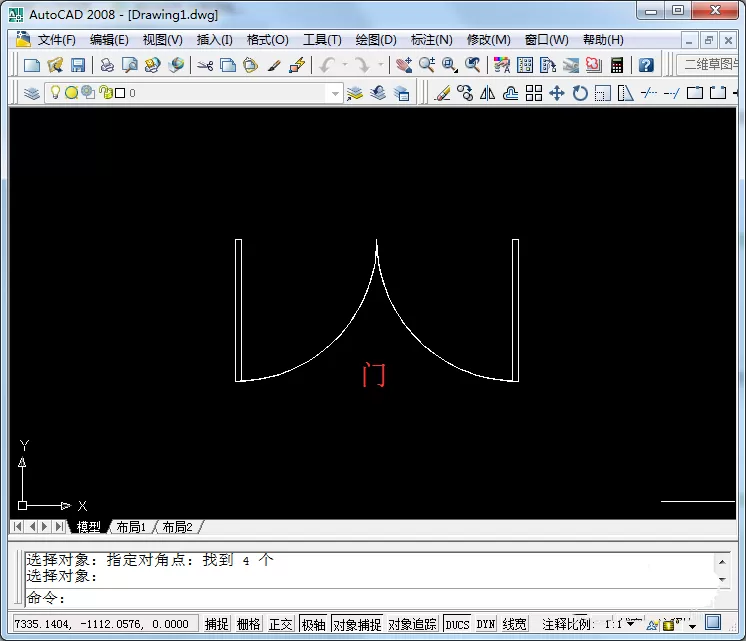
Task: Select Move tool
Action: pyautogui.click(x=557, y=93)
